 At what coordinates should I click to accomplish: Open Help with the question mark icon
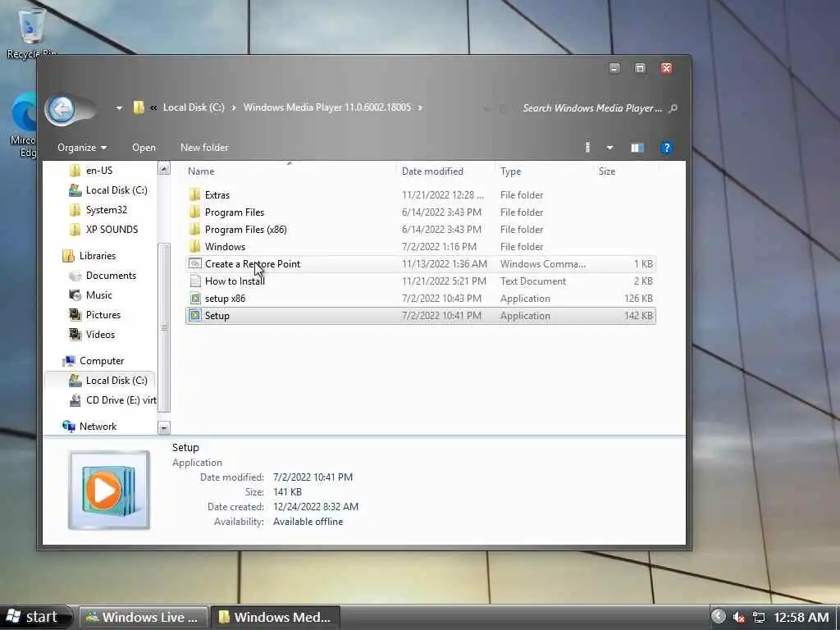666,148
